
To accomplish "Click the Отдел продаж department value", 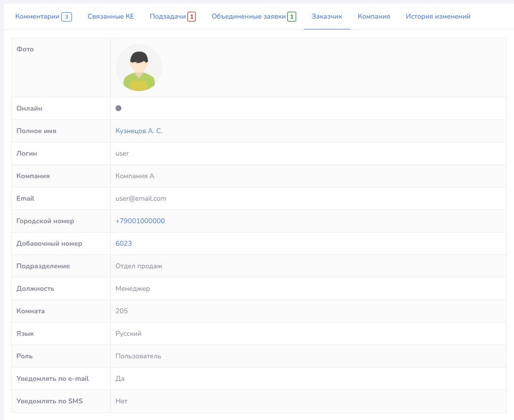I will tap(139, 266).
